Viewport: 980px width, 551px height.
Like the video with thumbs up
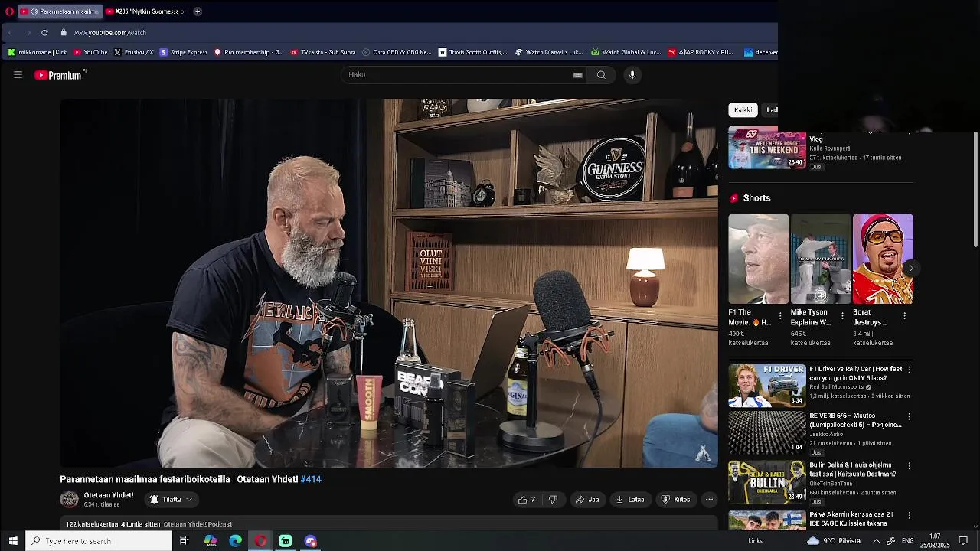click(x=527, y=500)
